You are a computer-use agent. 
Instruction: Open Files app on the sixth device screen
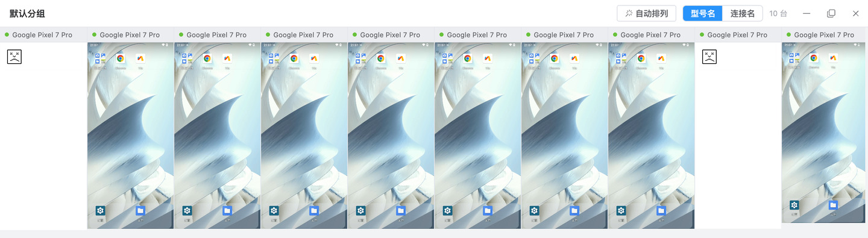click(488, 210)
